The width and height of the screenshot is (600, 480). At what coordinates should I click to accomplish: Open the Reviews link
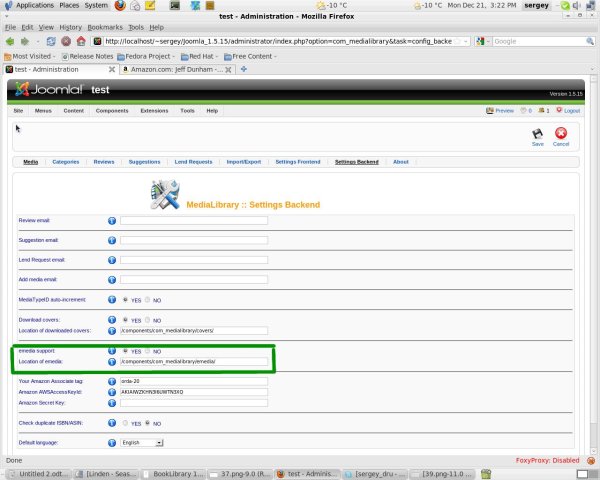point(104,162)
